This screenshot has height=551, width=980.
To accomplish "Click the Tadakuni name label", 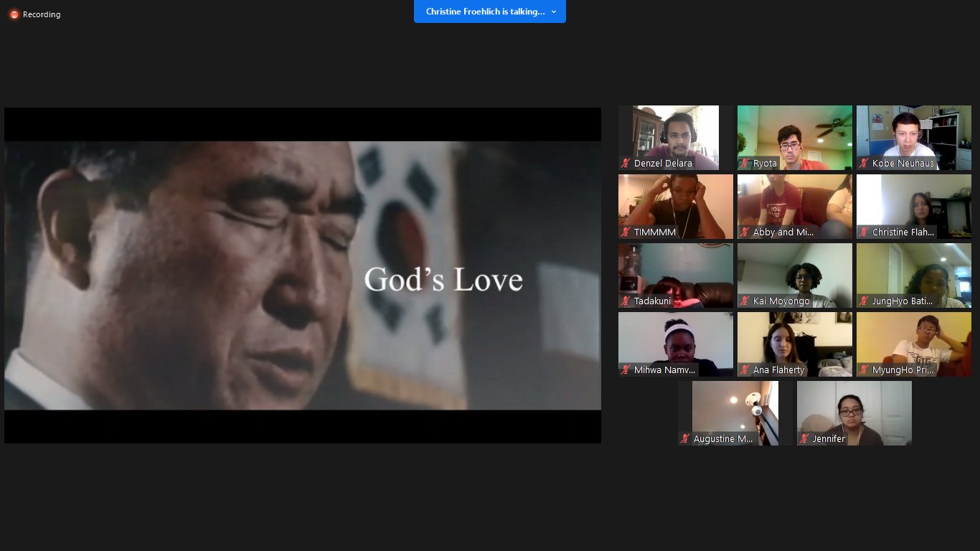I will click(x=652, y=301).
